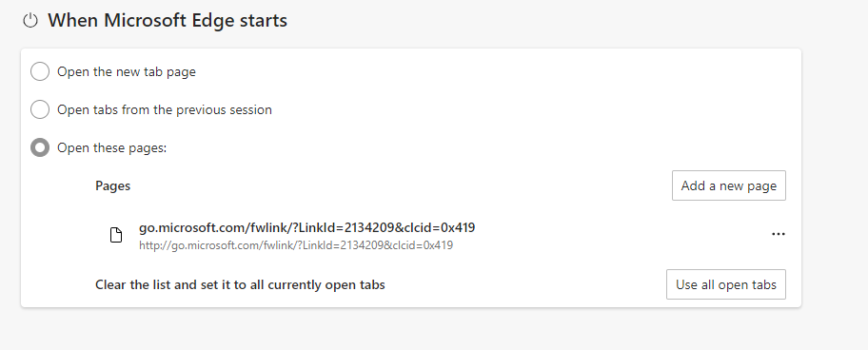The width and height of the screenshot is (868, 350).
Task: Click the Open tabs from the previous session label
Action: click(165, 109)
